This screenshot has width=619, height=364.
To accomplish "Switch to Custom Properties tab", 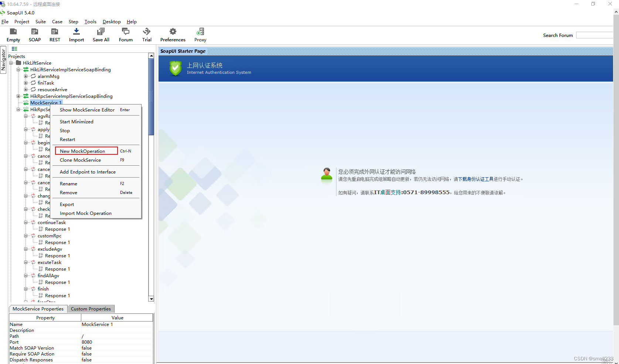I will [x=91, y=309].
